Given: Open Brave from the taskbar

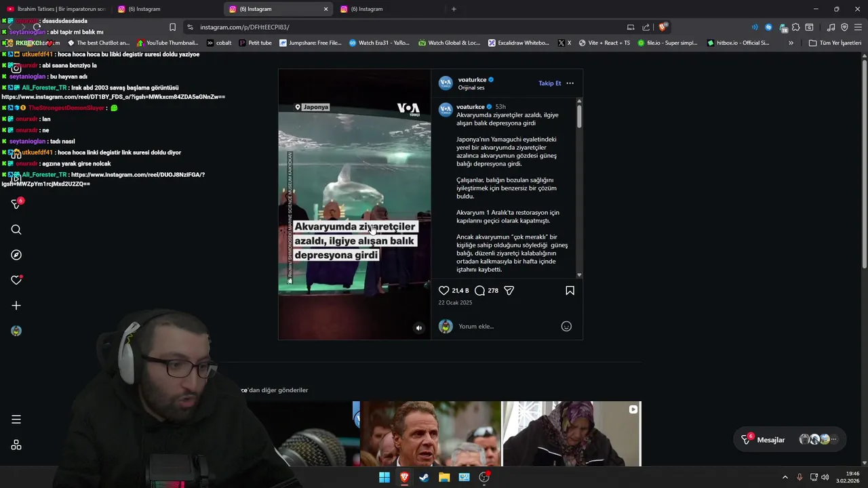Looking at the screenshot, I should click(x=404, y=477).
